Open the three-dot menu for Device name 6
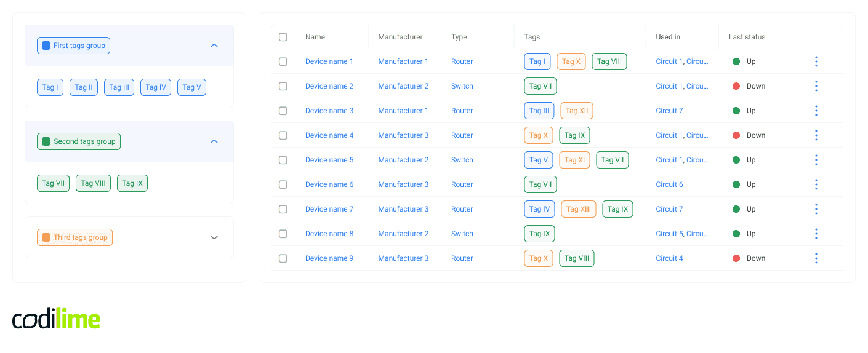 816,184
